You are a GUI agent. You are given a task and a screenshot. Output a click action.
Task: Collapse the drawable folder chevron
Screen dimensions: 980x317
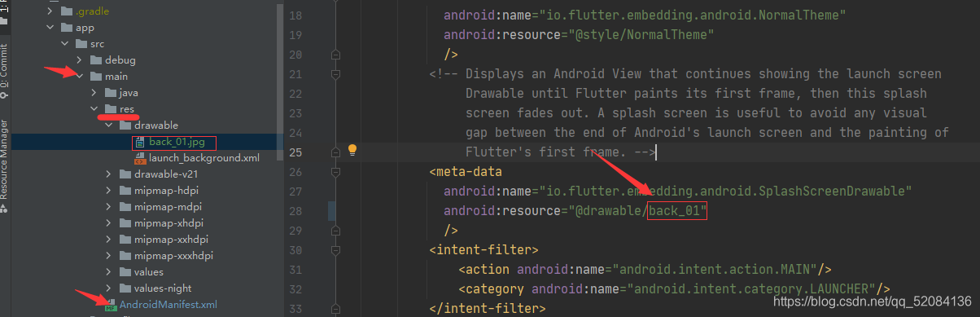click(x=109, y=125)
